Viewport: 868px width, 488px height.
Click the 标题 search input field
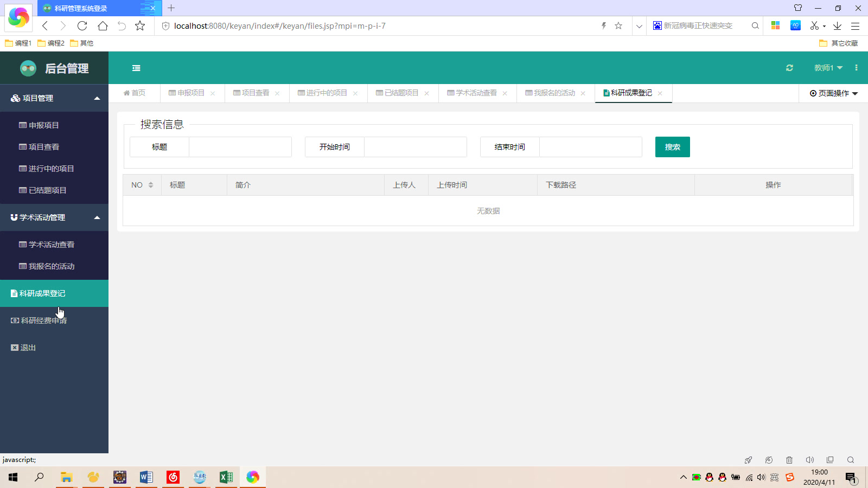pos(240,146)
